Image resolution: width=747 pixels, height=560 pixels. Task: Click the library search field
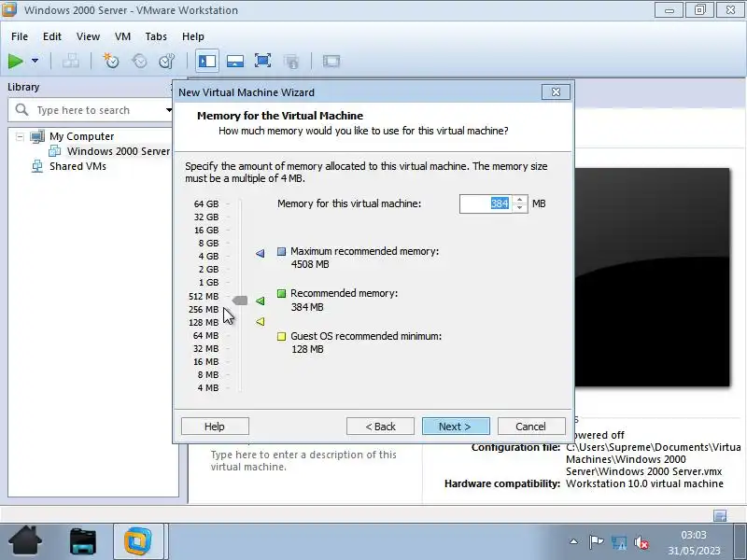coord(88,110)
